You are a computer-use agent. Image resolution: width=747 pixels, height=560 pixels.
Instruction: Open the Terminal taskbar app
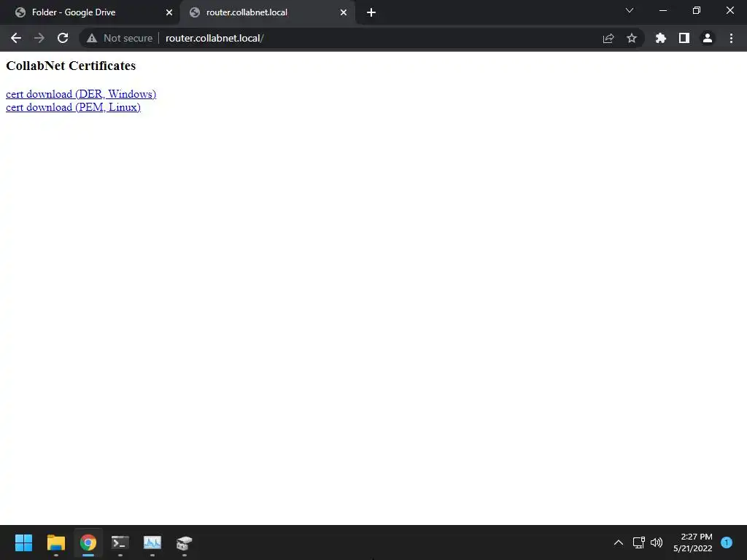click(120, 542)
